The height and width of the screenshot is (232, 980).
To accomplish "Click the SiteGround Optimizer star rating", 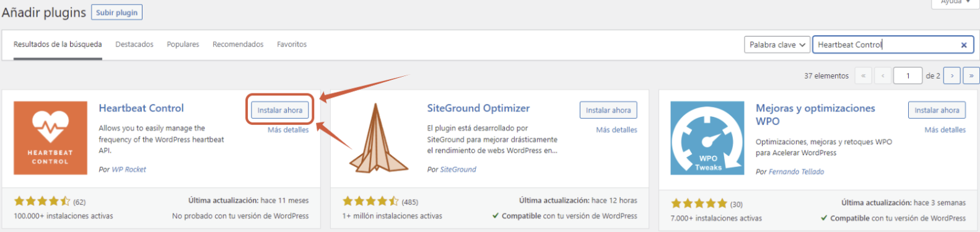I will pos(370,201).
